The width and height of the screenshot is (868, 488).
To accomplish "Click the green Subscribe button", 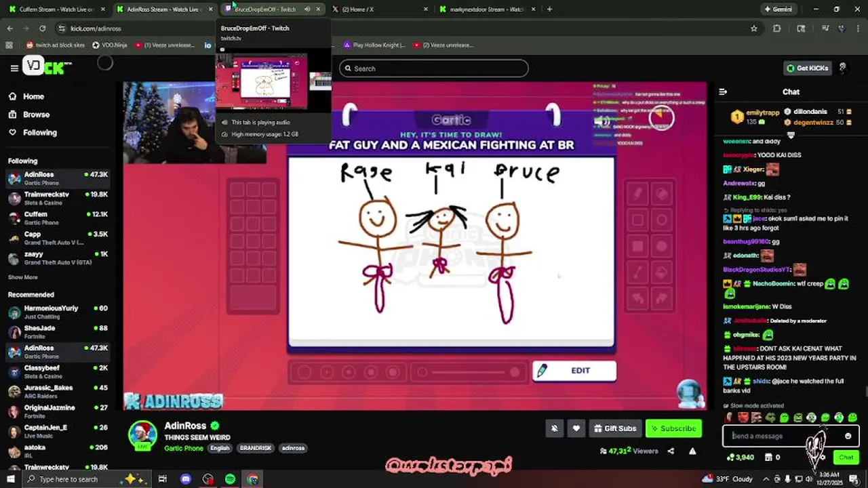I will pyautogui.click(x=673, y=428).
